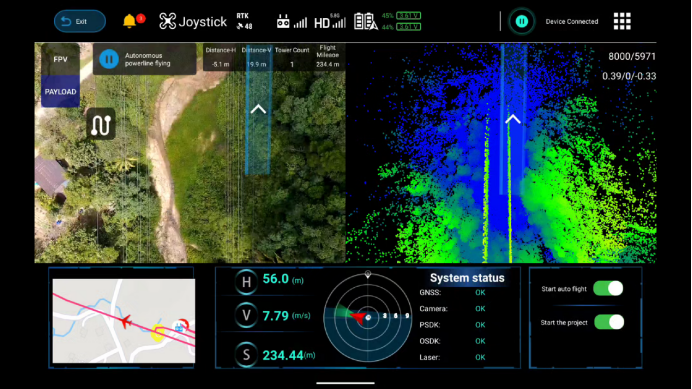Click the OSDK OK status
The image size is (692, 389).
[x=480, y=341]
